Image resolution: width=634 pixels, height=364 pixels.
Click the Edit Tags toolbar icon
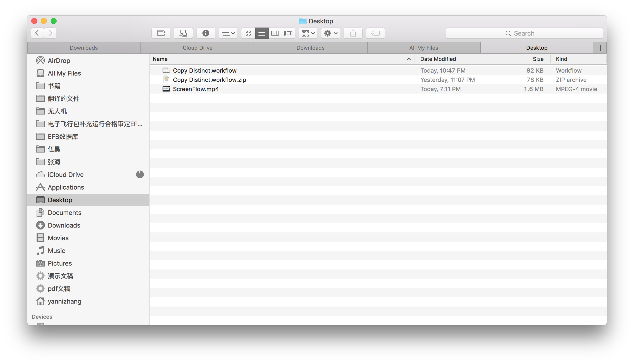375,33
